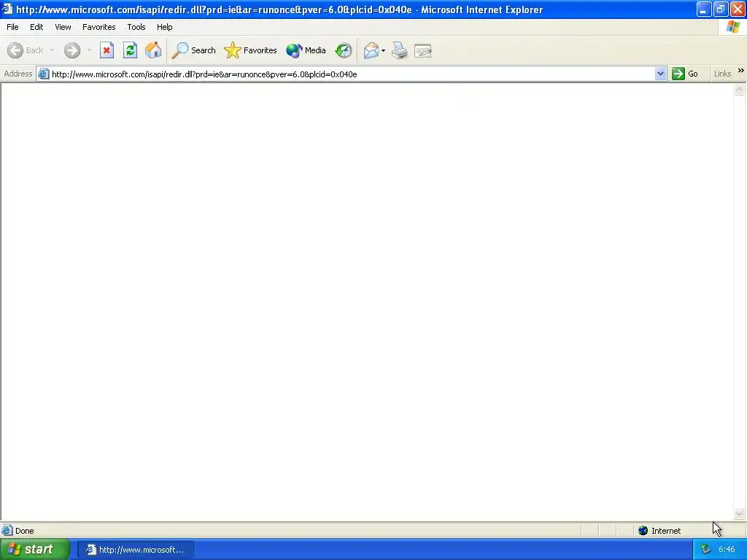Click the vertical scrollbar up arrow

click(x=740, y=90)
